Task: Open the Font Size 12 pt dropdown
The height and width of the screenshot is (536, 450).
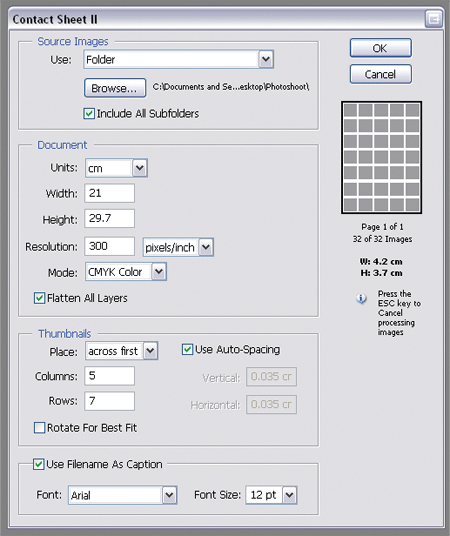Action: click(x=290, y=495)
